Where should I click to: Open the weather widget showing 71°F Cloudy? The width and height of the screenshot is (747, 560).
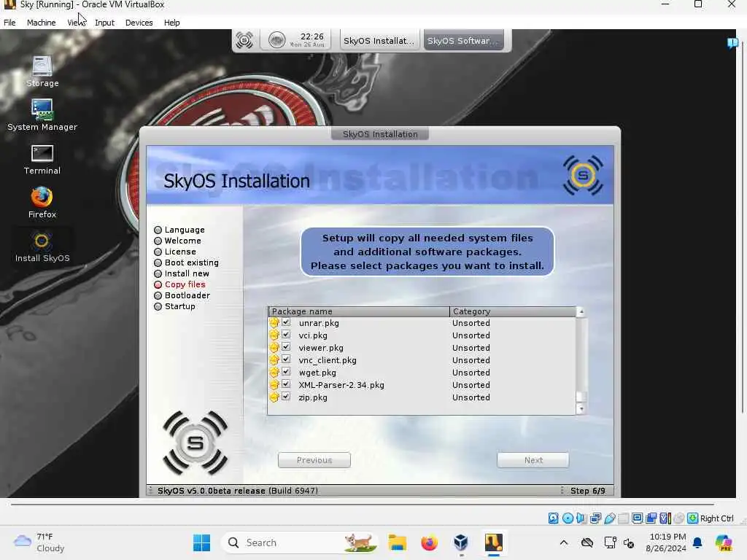[39, 542]
